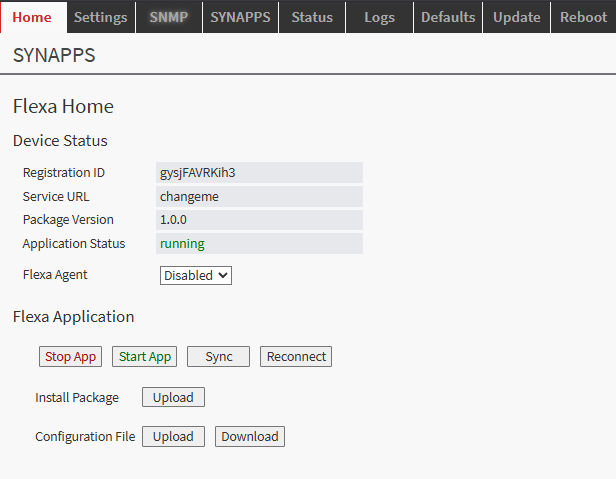Expand the Flexa Agent dropdown
The width and height of the screenshot is (616, 479).
[196, 275]
